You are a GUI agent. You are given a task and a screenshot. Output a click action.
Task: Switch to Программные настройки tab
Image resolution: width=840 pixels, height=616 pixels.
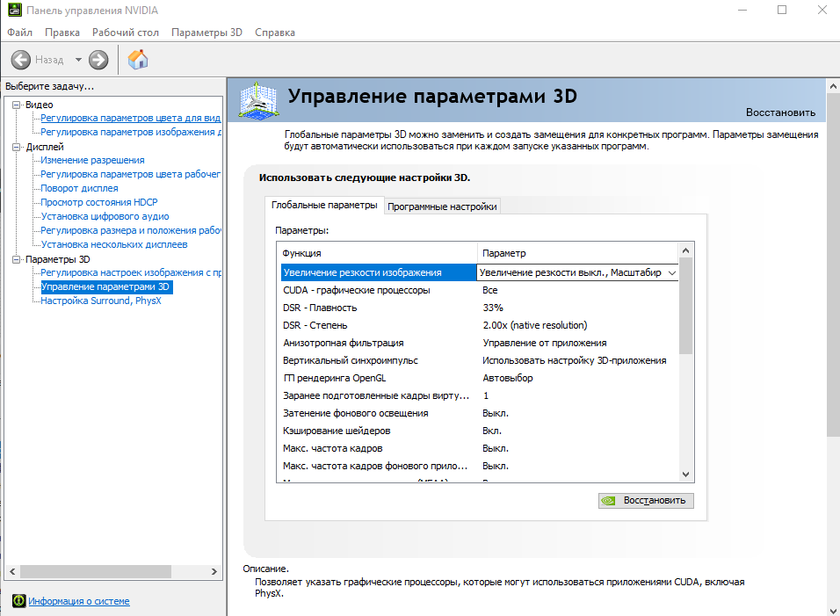[442, 207]
